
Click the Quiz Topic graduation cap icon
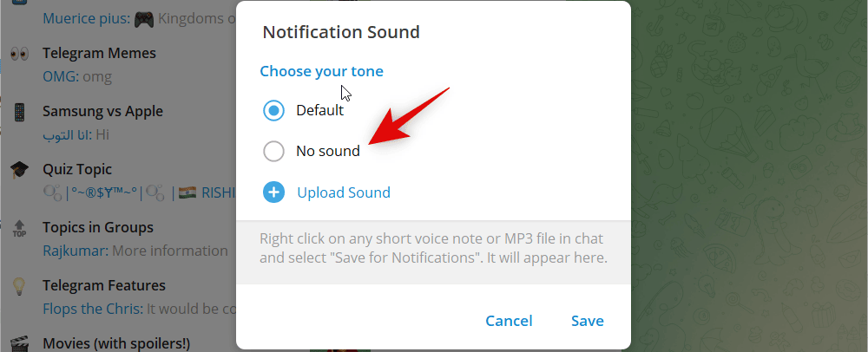pos(19,170)
